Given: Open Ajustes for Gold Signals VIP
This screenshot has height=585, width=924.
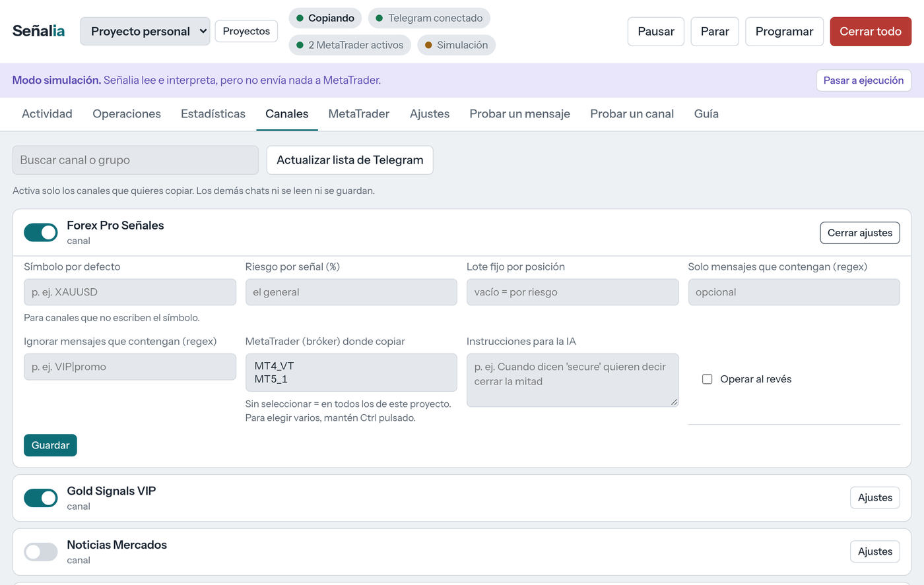Looking at the screenshot, I should point(875,498).
